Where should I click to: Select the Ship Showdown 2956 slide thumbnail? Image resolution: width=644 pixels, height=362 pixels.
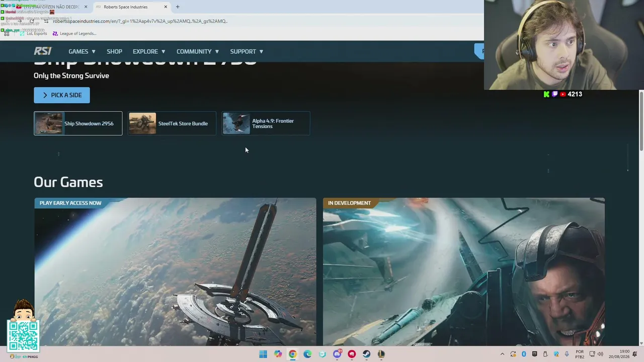(x=78, y=123)
